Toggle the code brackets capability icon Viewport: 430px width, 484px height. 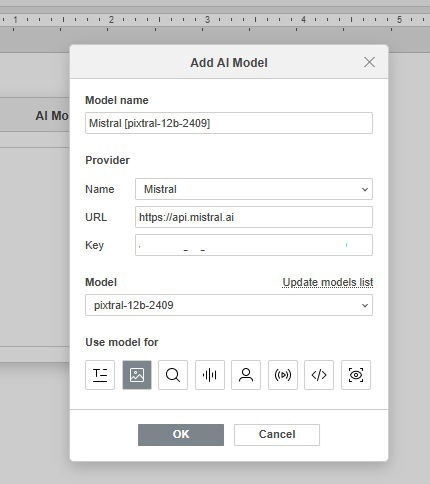[x=319, y=375]
